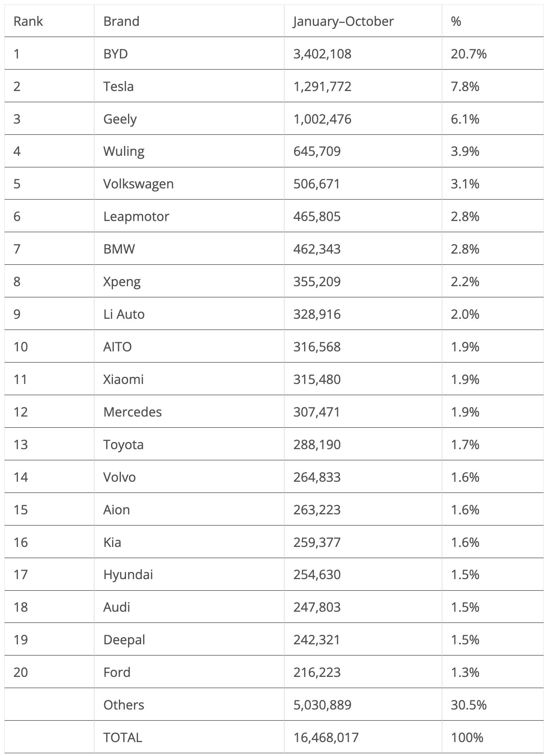Select the Geely brand cell
The width and height of the screenshot is (549, 756).
click(120, 119)
